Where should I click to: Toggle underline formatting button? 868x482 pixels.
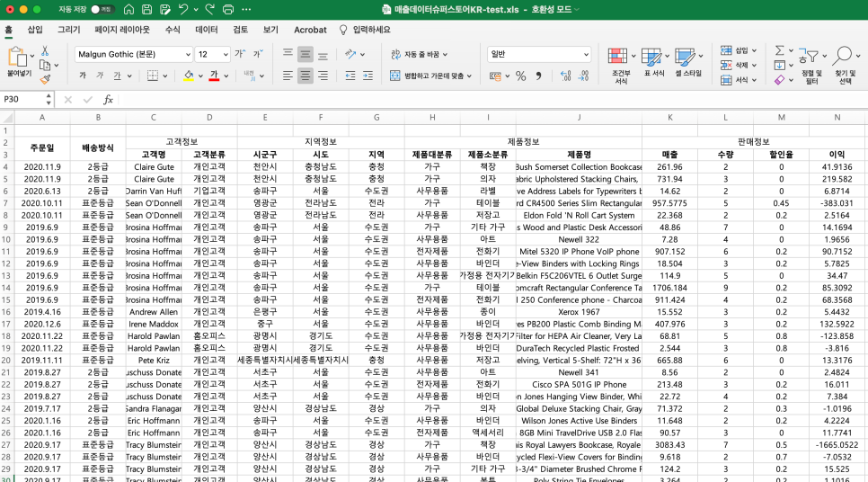(117, 76)
